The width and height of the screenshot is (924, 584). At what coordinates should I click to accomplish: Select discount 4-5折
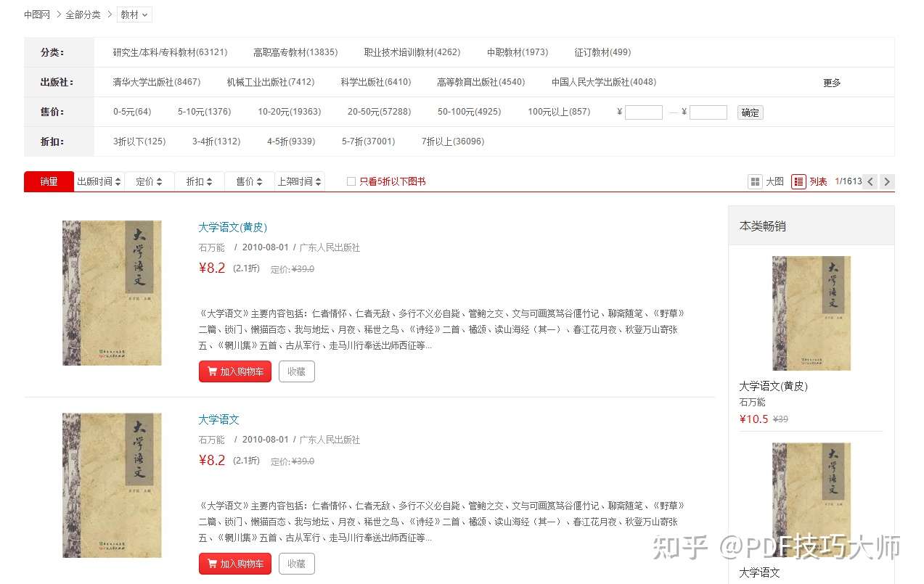click(291, 141)
